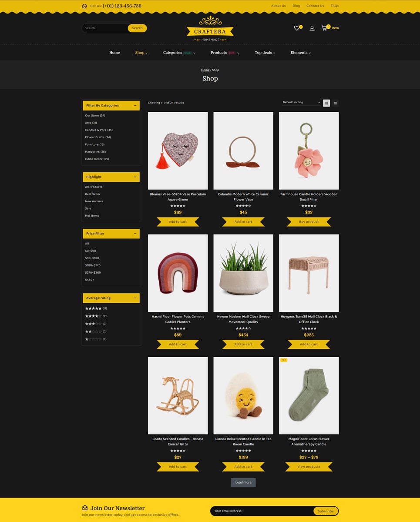The image size is (420, 522).
Task: Switch to grid view layout
Action: (326, 103)
